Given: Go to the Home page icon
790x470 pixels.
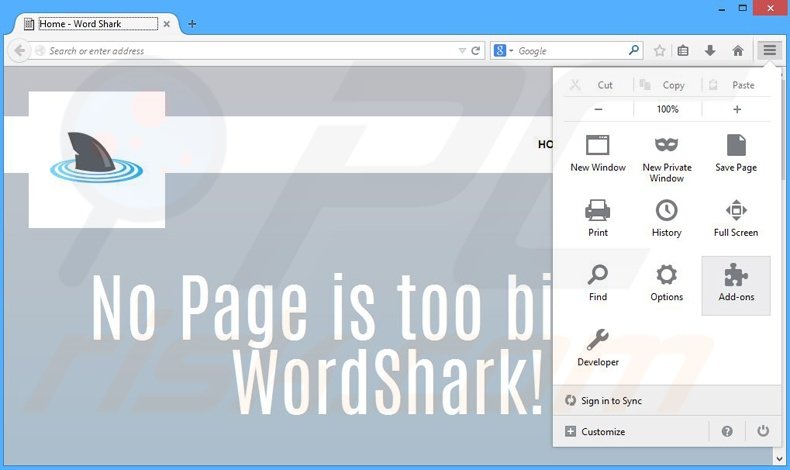Looking at the screenshot, I should (738, 50).
